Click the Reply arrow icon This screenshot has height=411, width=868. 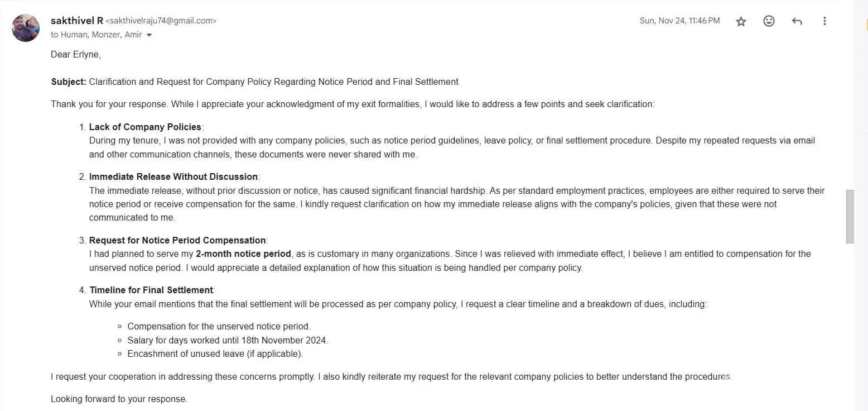click(797, 21)
